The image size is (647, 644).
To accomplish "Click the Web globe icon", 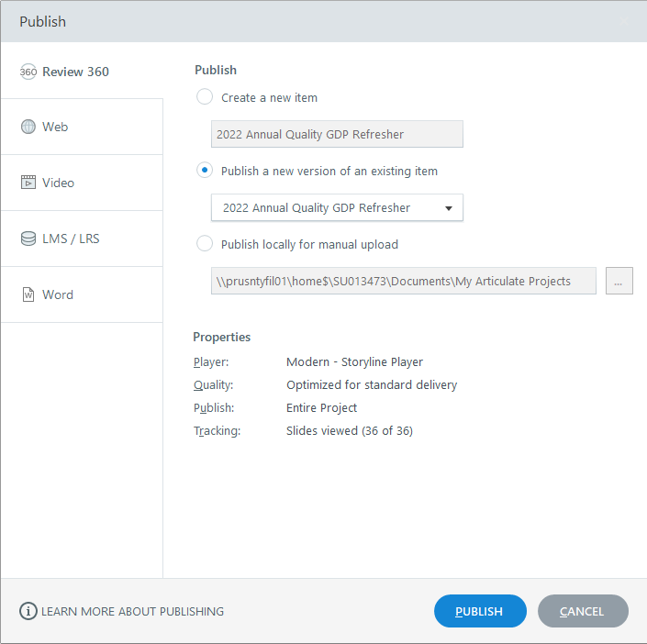I will (x=28, y=127).
